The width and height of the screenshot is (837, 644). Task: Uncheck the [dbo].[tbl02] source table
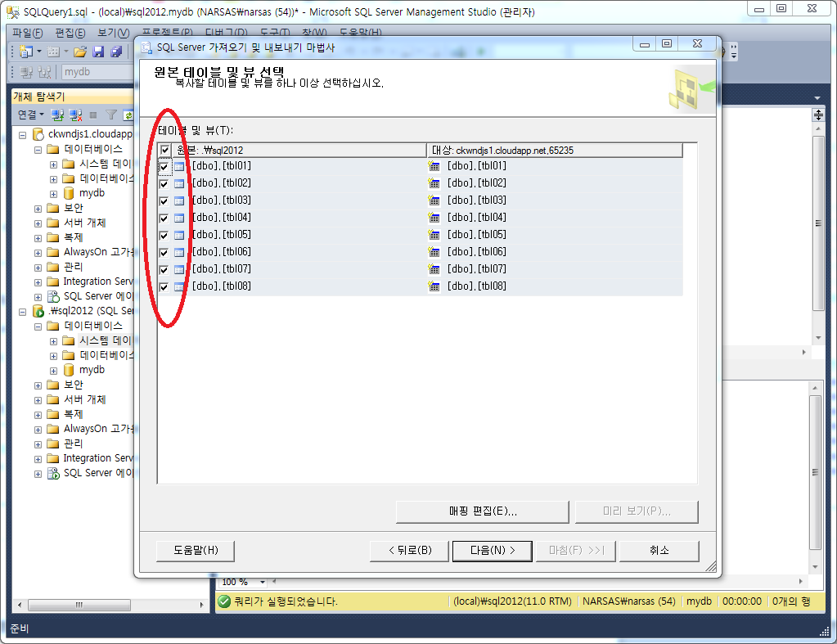click(x=164, y=183)
